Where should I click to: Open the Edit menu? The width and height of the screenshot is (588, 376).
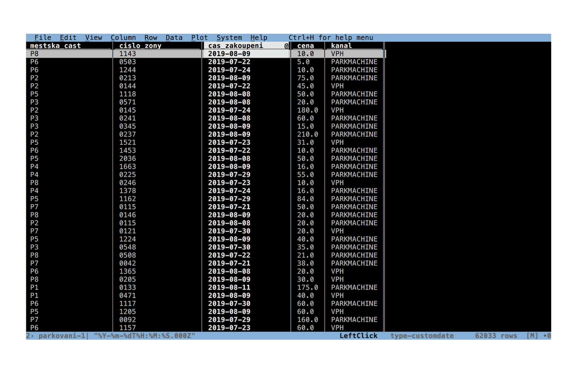click(x=68, y=38)
